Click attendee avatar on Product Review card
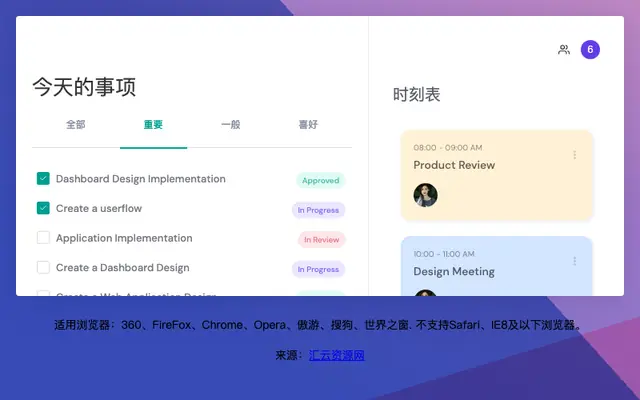The width and height of the screenshot is (640, 400). 425,195
